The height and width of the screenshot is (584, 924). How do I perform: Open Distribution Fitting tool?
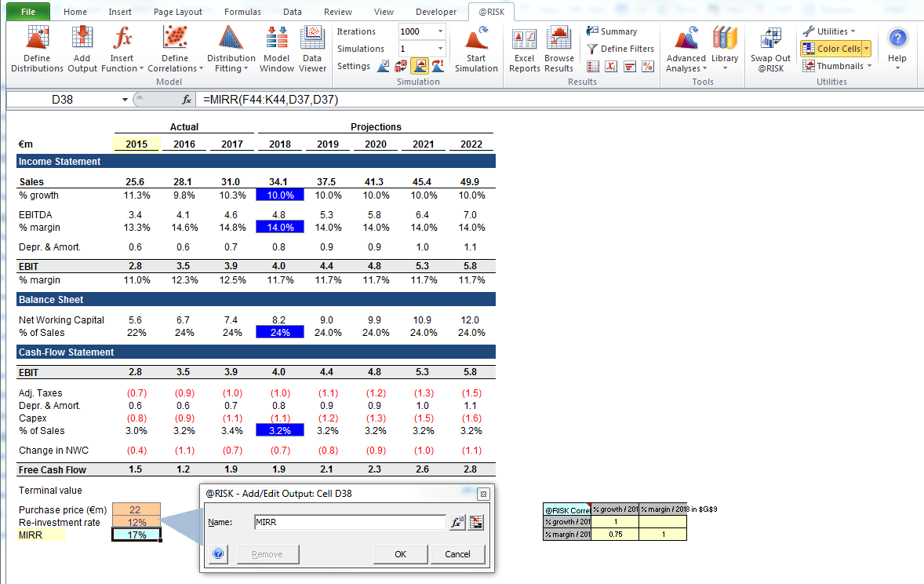pyautogui.click(x=231, y=49)
